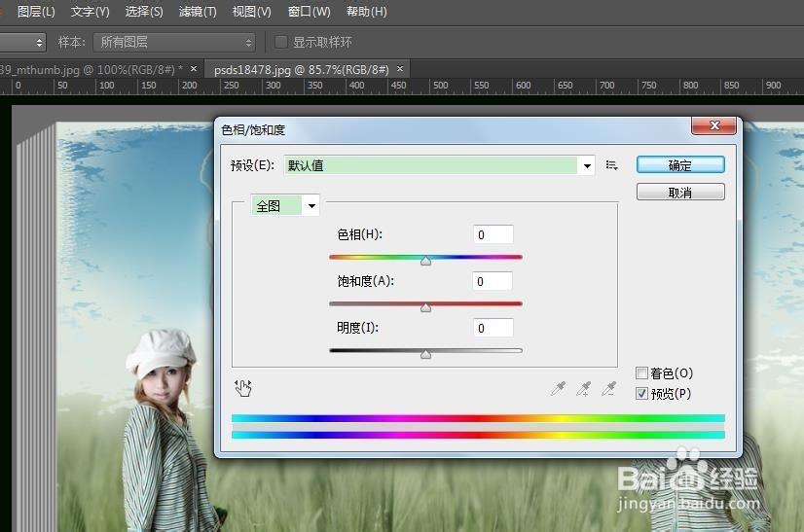Click the 确定 button
This screenshot has width=804, height=532.
click(x=680, y=165)
